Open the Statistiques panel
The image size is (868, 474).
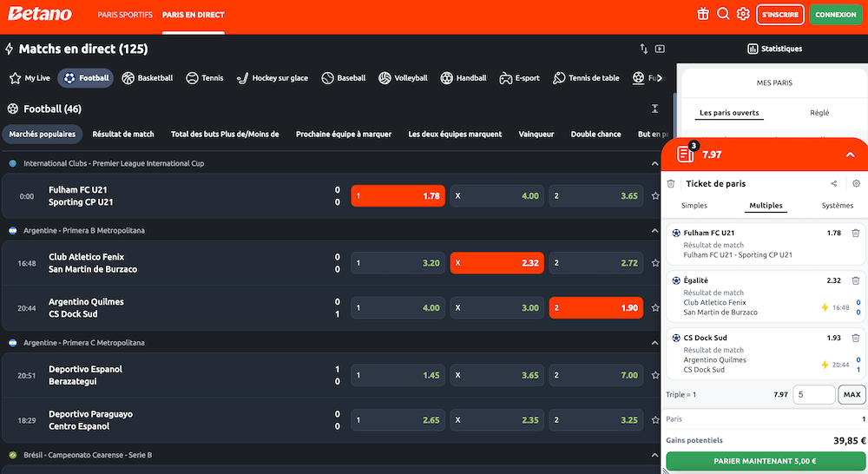(x=774, y=49)
